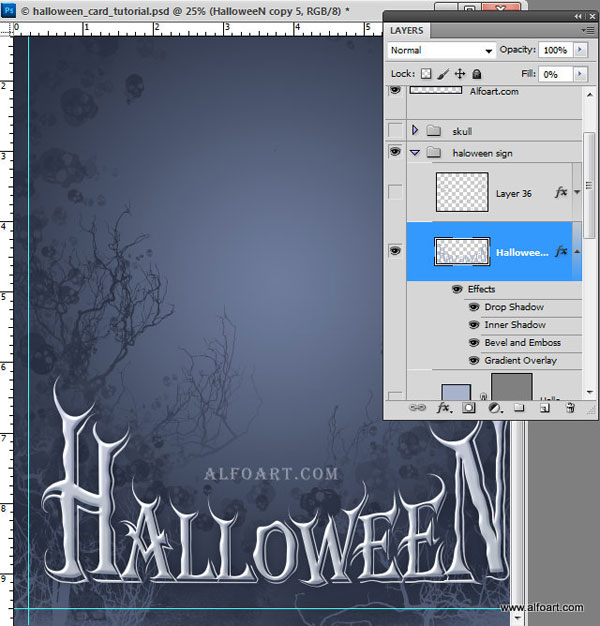This screenshot has width=600, height=626.
Task: Click the Fill 0% field
Action: click(555, 74)
